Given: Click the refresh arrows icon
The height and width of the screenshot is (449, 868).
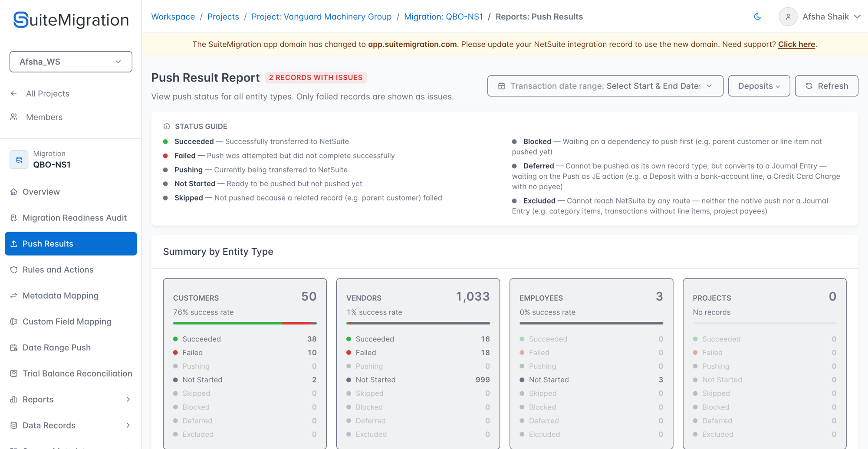Looking at the screenshot, I should [809, 86].
